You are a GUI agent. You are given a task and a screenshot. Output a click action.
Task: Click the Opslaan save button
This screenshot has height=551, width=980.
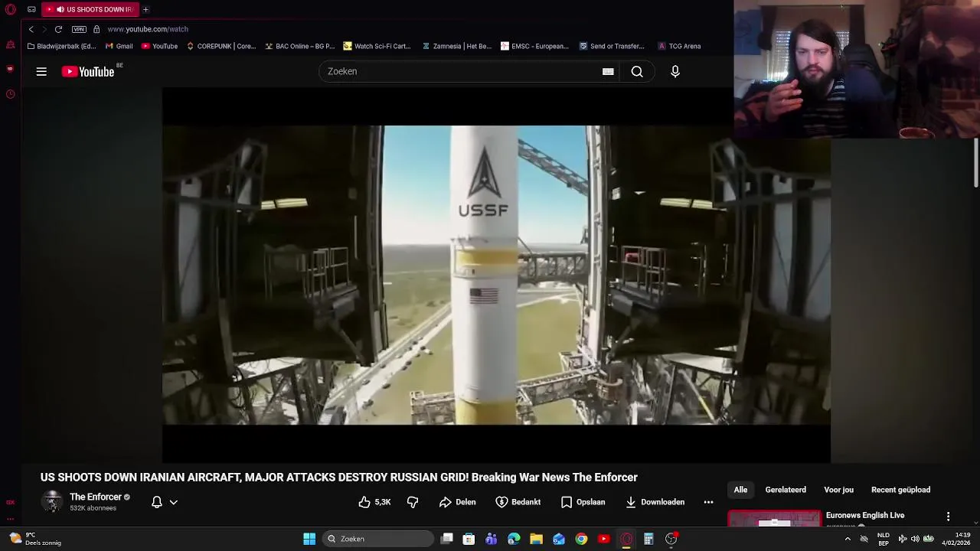583,502
